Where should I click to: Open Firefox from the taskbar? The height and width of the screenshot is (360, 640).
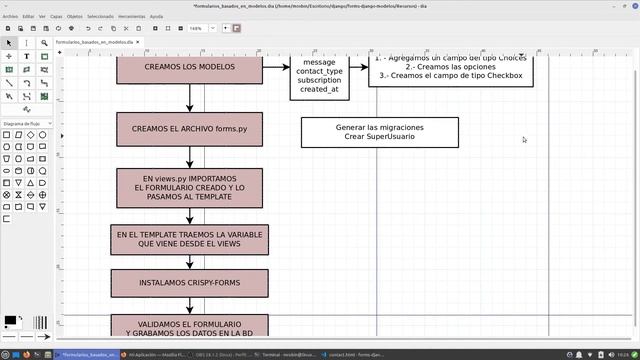[x=27, y=355]
